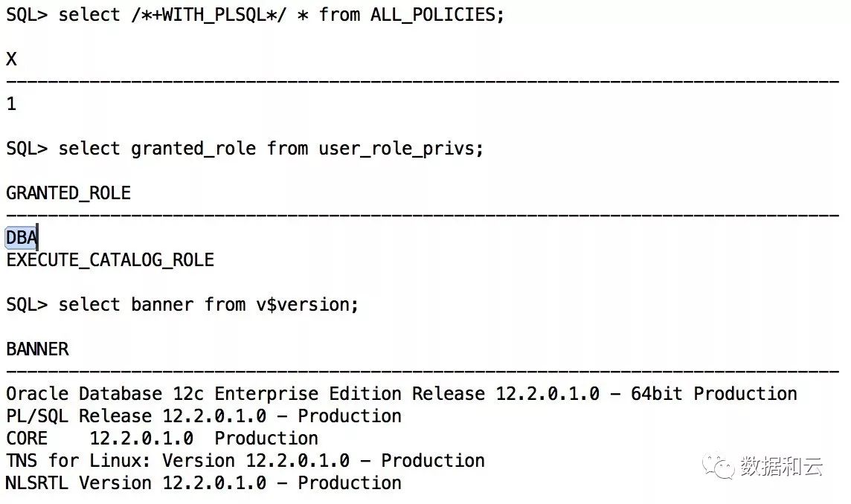Click the highlighted DBA role text
Image resolution: width=851 pixels, height=504 pixels.
click(22, 238)
